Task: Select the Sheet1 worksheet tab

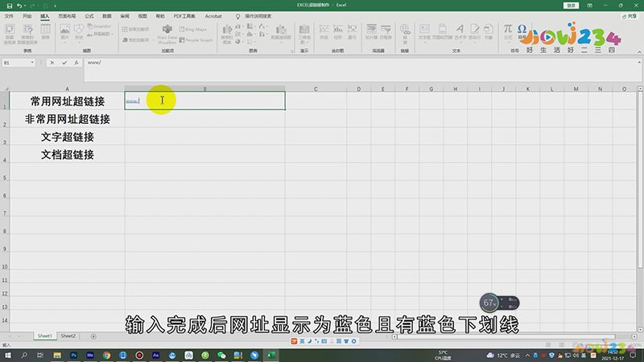Action: (45, 335)
